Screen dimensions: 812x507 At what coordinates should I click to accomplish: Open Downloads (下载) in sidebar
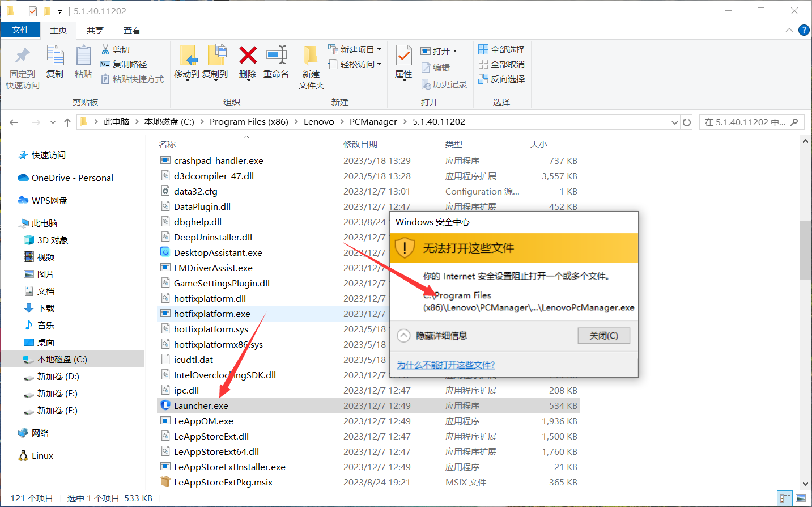coord(40,308)
